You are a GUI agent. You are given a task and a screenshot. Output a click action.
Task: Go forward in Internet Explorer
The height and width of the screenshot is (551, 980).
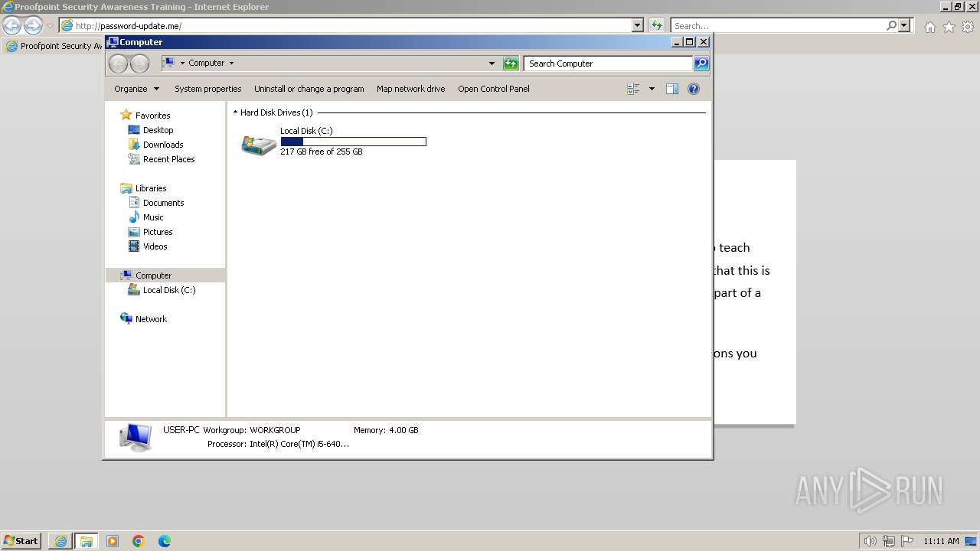[x=33, y=25]
